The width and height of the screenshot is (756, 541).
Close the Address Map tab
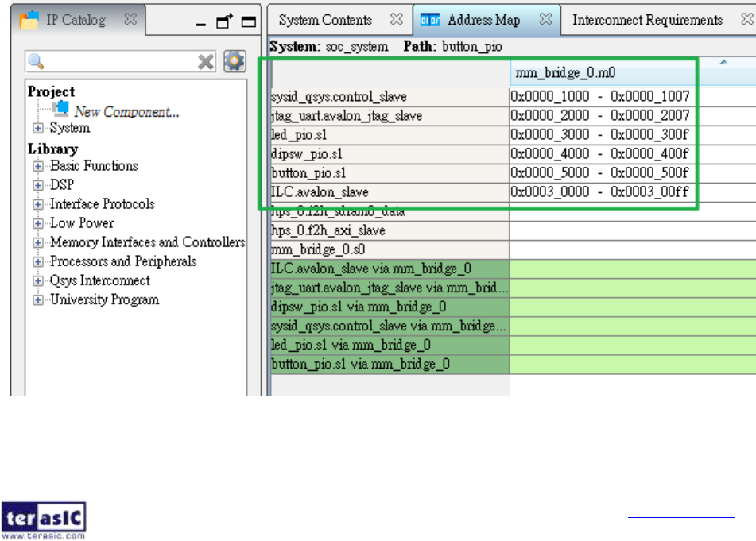point(546,19)
